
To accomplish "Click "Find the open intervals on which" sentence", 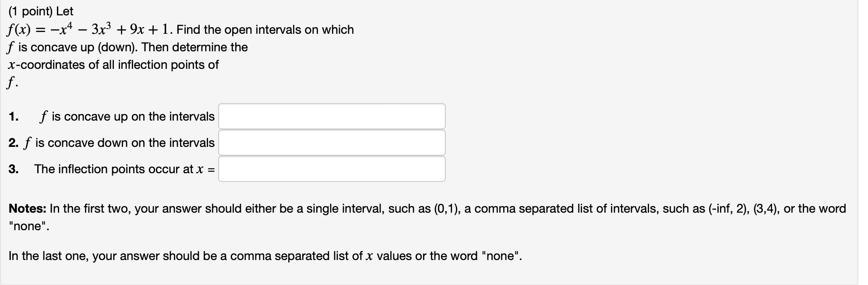I will point(265,30).
